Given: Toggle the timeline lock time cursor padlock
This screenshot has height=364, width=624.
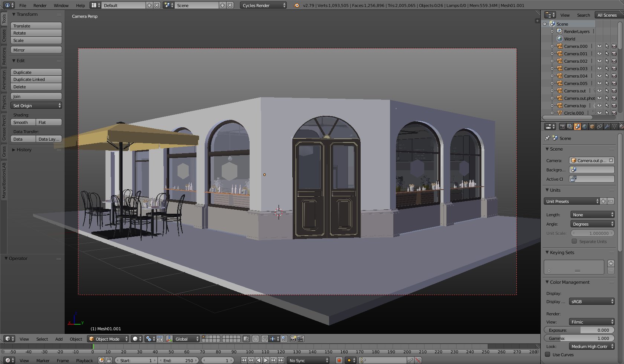Looking at the screenshot, I should [x=109, y=360].
